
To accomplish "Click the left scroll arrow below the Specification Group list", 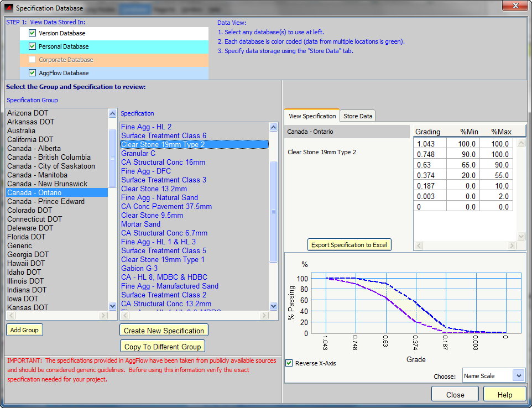I will (x=10, y=315).
